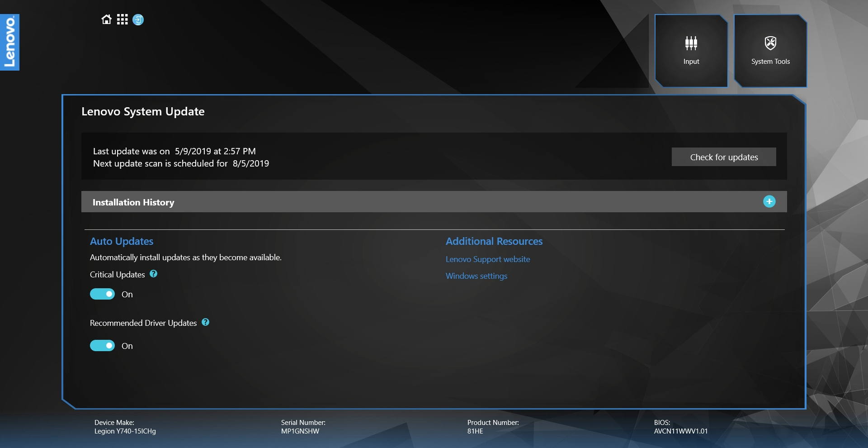Open the System Tools tile
The height and width of the screenshot is (448, 868).
point(770,51)
